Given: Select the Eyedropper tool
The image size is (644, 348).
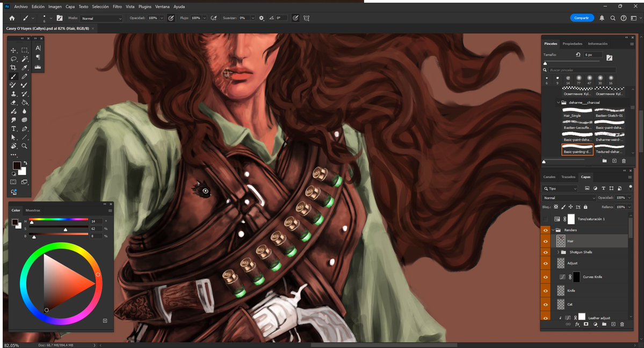Looking at the screenshot, I should pos(24,67).
